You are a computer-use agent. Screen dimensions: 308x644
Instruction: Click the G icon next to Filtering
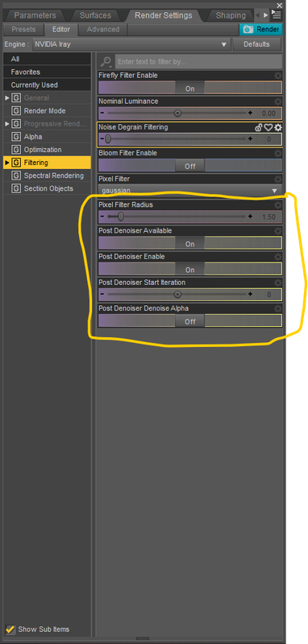coord(16,163)
